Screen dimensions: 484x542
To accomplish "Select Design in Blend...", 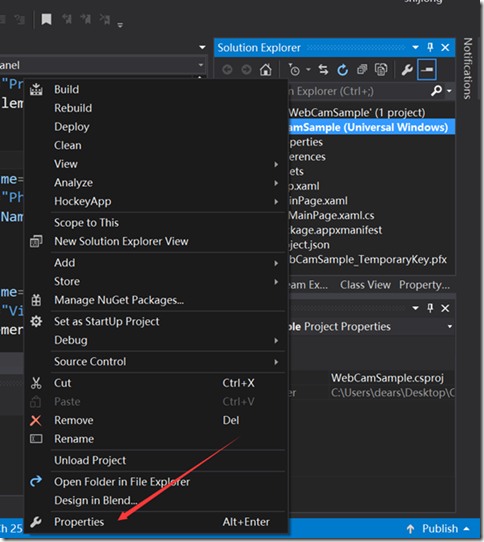I will (95, 501).
